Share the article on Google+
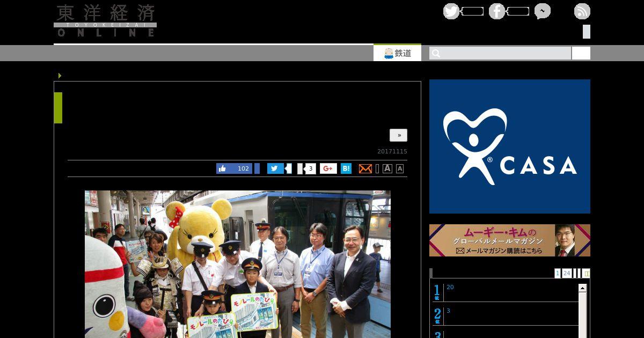644x338 pixels. tap(328, 168)
